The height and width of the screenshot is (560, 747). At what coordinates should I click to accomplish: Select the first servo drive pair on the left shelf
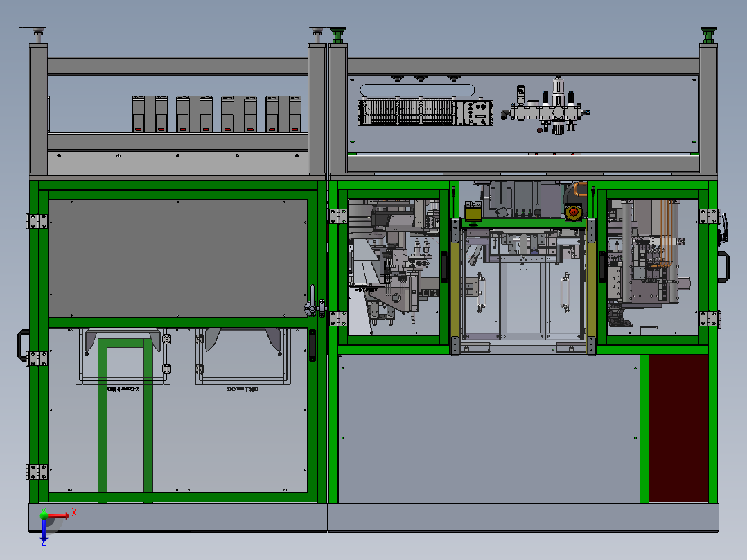coord(150,114)
